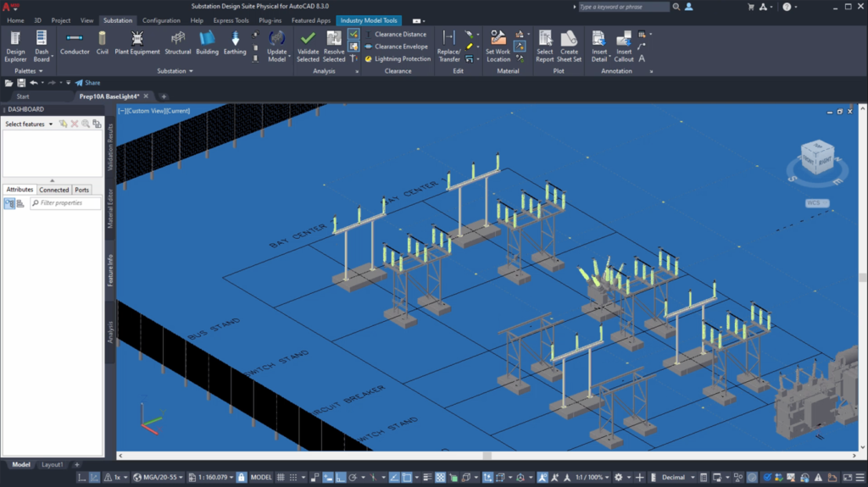Select the Building tool
The height and width of the screenshot is (487, 868).
[207, 43]
